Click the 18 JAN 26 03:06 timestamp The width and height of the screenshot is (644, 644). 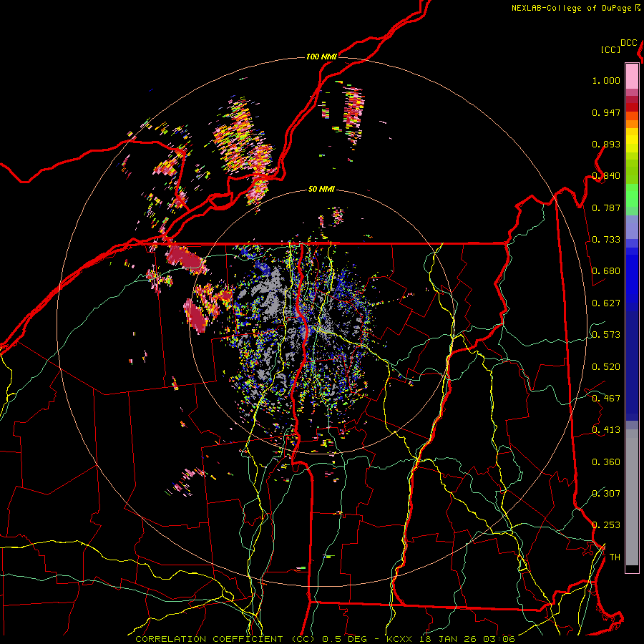coord(466,639)
